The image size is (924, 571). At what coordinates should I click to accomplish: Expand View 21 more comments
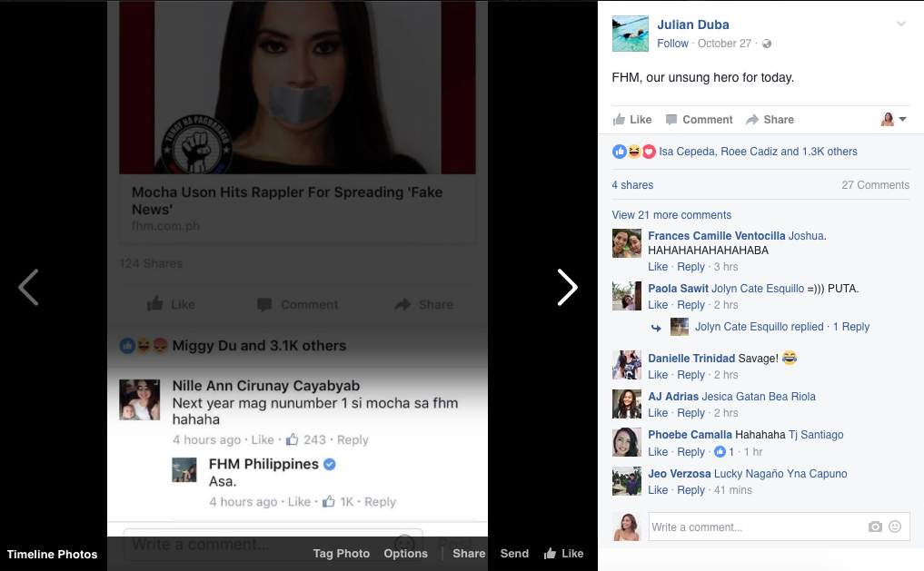tap(671, 215)
